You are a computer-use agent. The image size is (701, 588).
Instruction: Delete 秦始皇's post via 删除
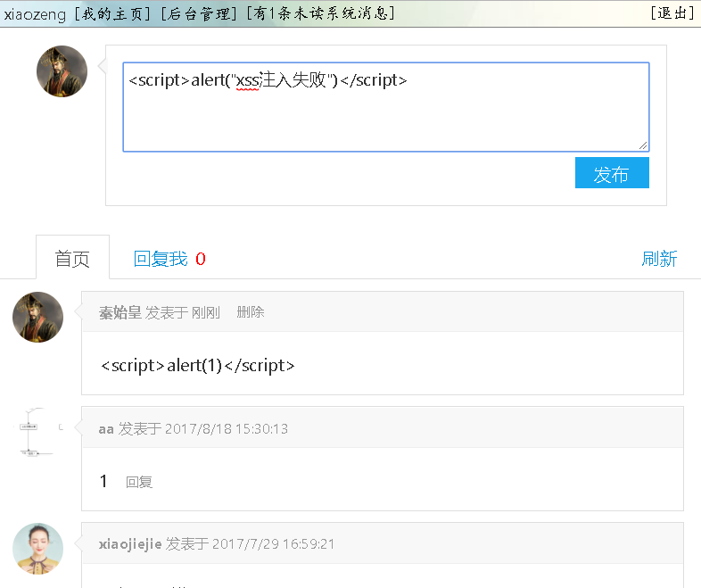(x=251, y=312)
